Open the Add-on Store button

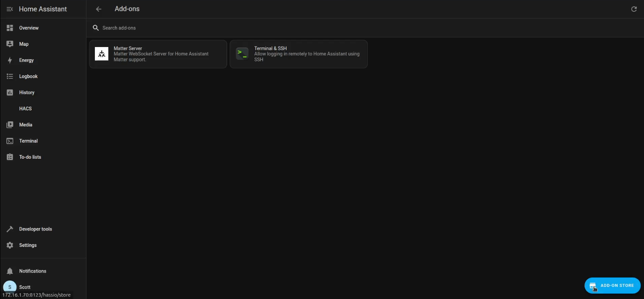[613, 286]
